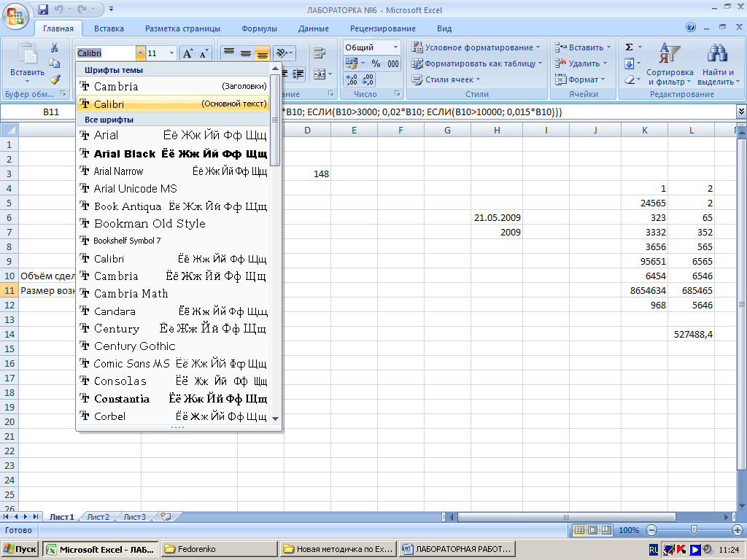Open orientation text rotation dropdown
Viewport: 747px width, 560px height.
pos(285,52)
